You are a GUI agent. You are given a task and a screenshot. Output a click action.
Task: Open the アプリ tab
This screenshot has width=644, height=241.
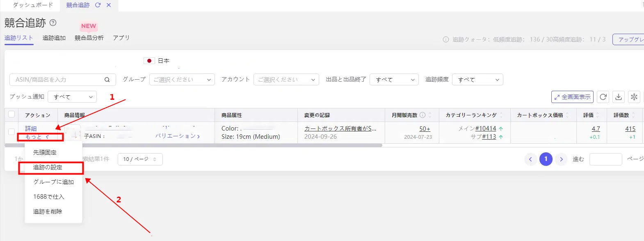121,38
